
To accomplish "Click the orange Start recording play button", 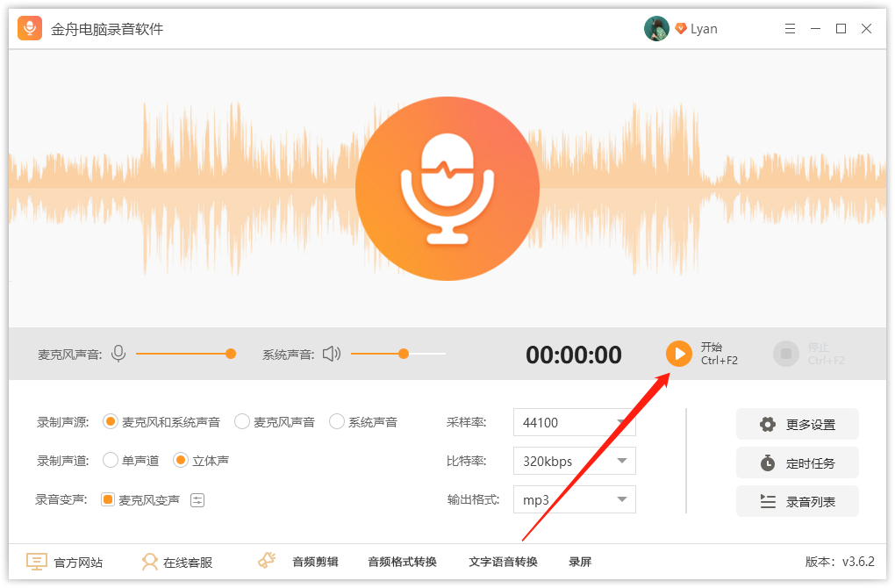I will 678,354.
